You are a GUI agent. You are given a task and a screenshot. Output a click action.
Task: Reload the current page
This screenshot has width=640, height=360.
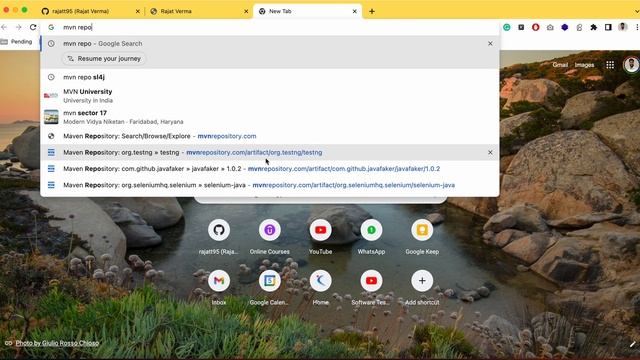coord(33,27)
